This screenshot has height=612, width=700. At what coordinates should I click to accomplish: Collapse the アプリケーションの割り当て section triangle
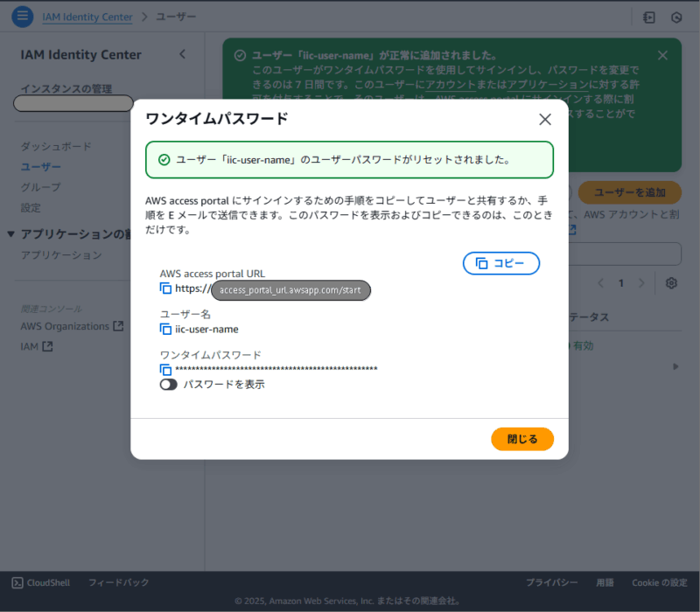click(x=11, y=233)
